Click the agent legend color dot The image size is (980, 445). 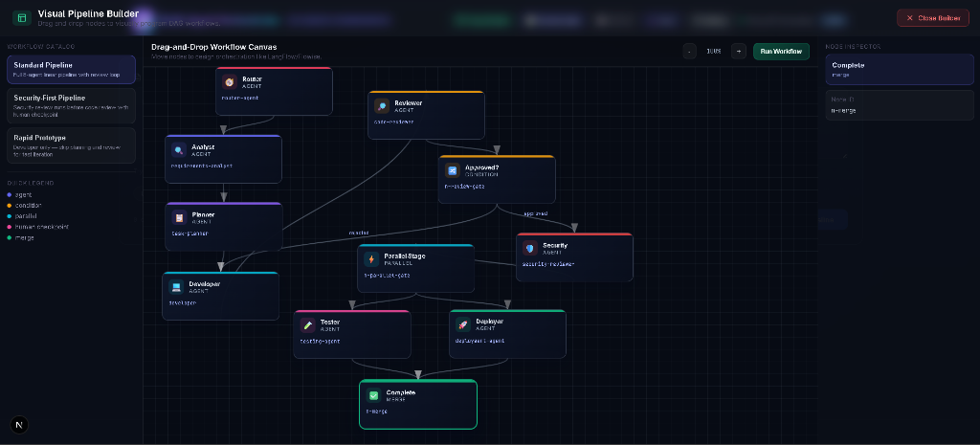9,194
